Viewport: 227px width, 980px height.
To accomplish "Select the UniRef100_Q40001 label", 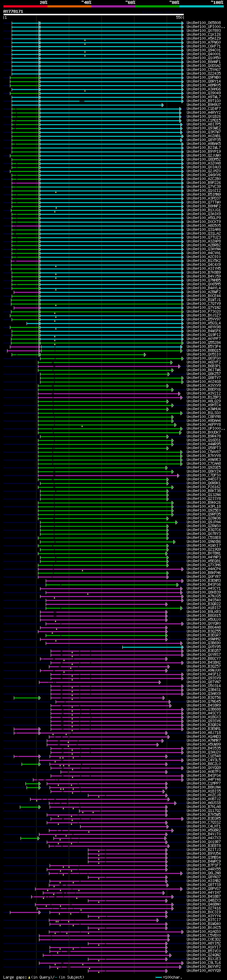I will point(203,54).
